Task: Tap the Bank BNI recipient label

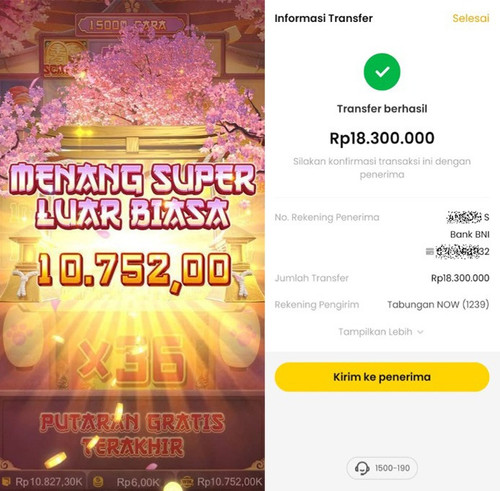Action: point(470,234)
